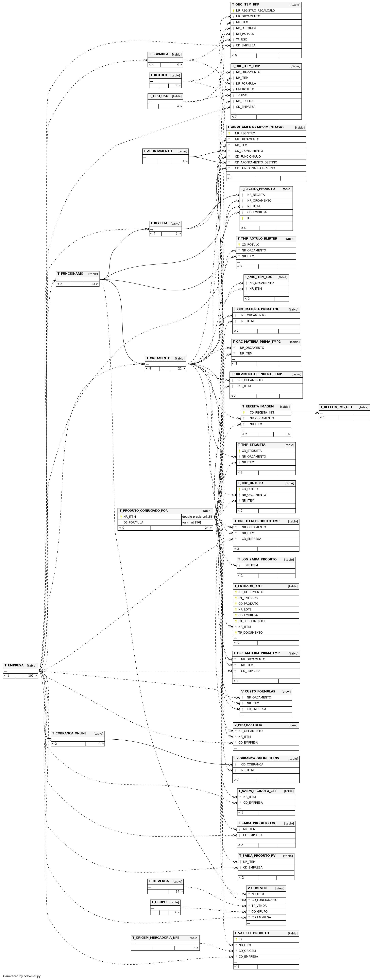
Task: Click the ID key icon in T_SAT_CFE_PRODUTO
Action: tap(236, 939)
